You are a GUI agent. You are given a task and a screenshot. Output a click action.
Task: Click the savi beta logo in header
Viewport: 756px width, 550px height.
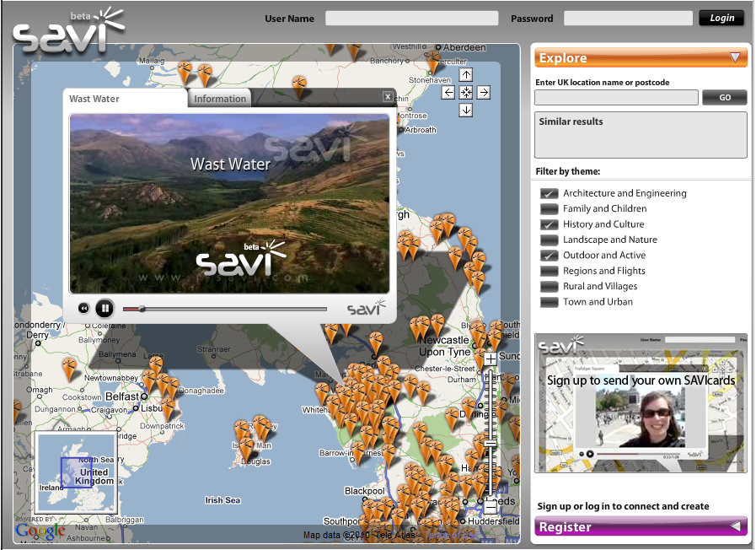click(x=67, y=30)
